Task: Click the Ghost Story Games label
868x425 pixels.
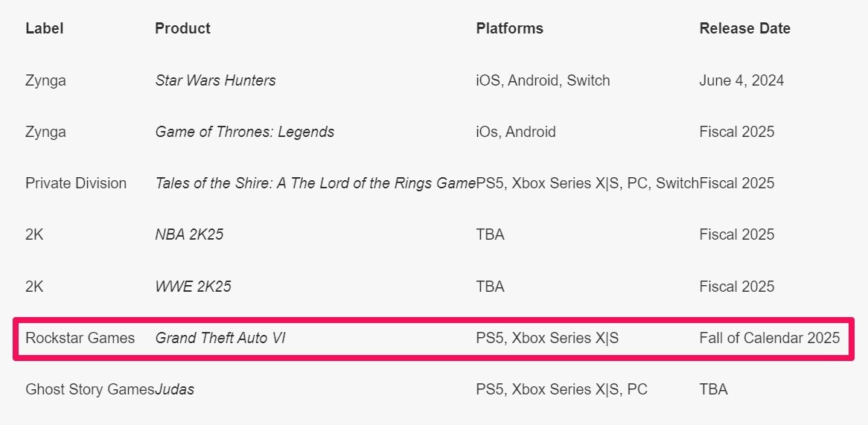Action: (89, 389)
